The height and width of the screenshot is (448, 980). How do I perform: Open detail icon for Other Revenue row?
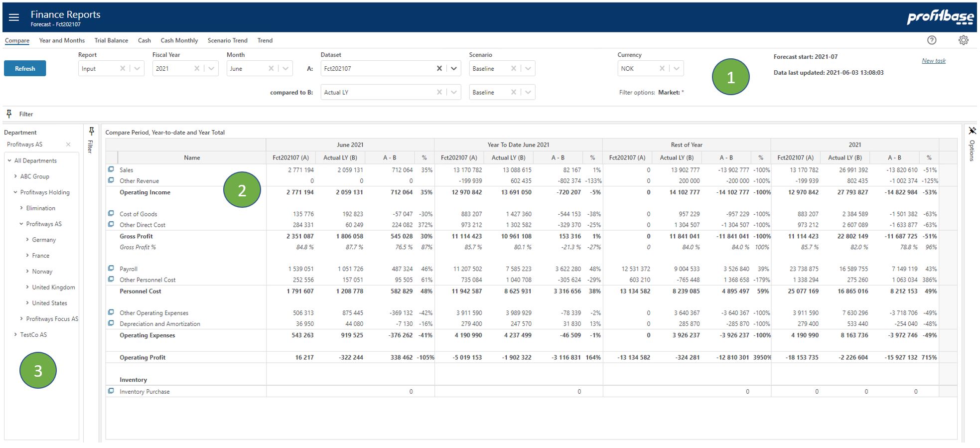[111, 180]
